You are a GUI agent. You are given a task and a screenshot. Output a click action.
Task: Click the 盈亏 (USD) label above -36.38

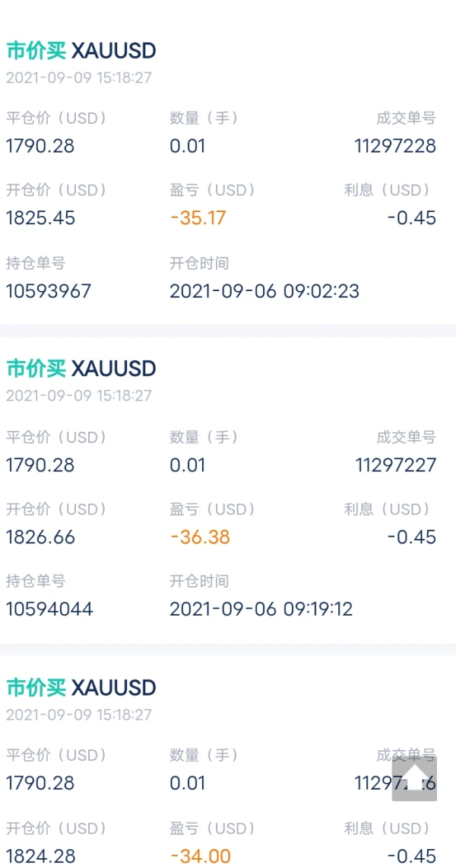click(213, 509)
